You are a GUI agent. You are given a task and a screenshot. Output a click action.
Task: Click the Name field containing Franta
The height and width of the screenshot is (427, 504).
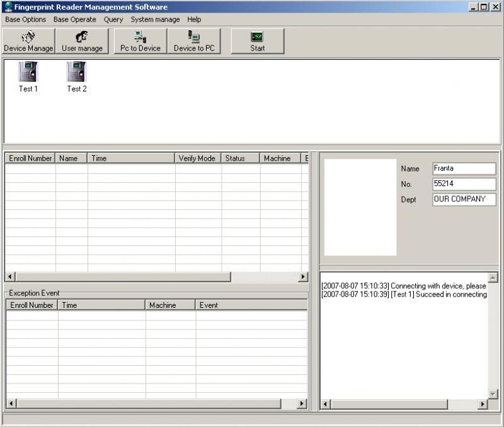(x=464, y=168)
